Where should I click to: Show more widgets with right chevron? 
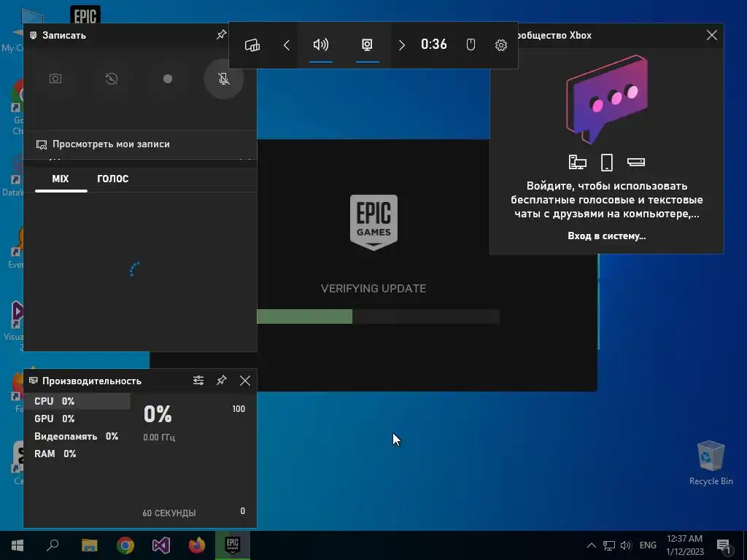402,45
